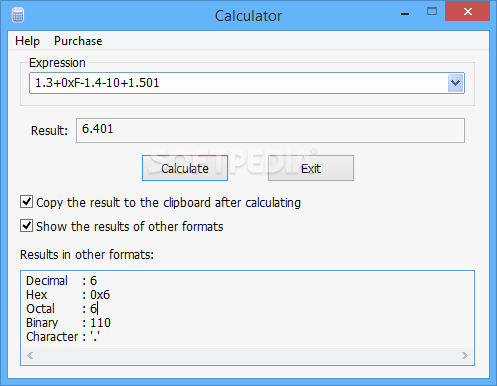Click the Calculator app icon in title bar
This screenshot has height=386, width=497.
coord(18,15)
